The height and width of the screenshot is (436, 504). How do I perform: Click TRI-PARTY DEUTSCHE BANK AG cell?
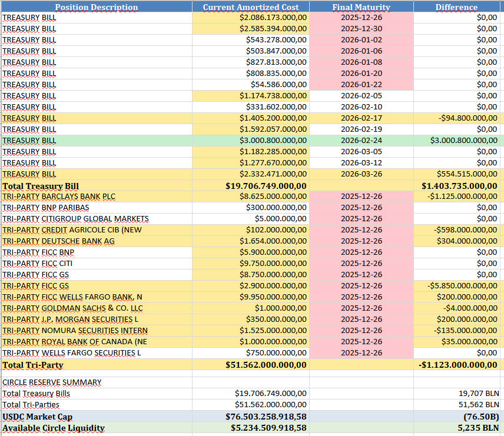97,241
